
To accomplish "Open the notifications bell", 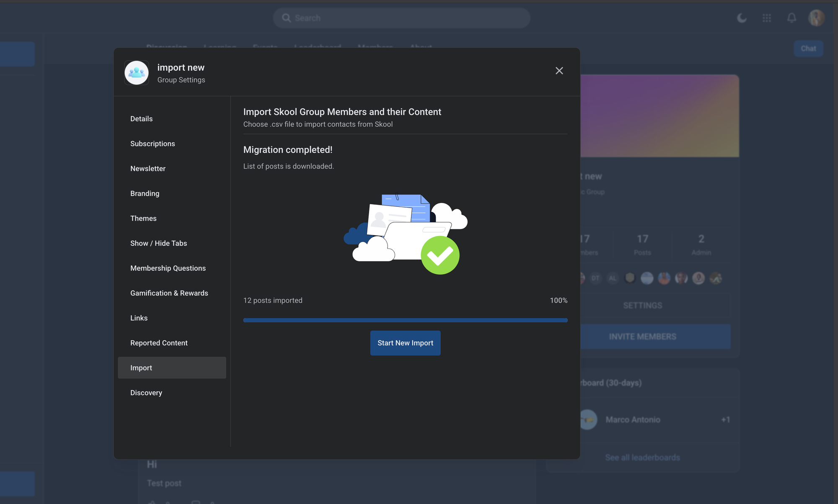I will point(791,18).
